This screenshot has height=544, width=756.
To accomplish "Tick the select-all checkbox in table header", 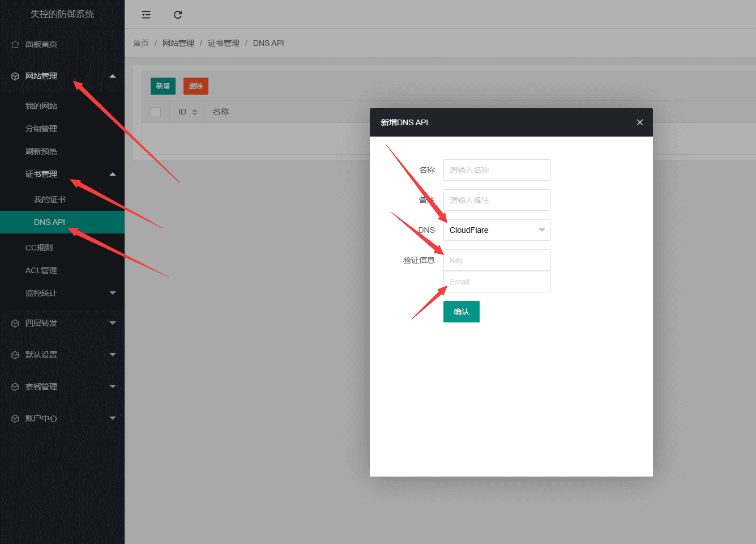I will point(156,112).
